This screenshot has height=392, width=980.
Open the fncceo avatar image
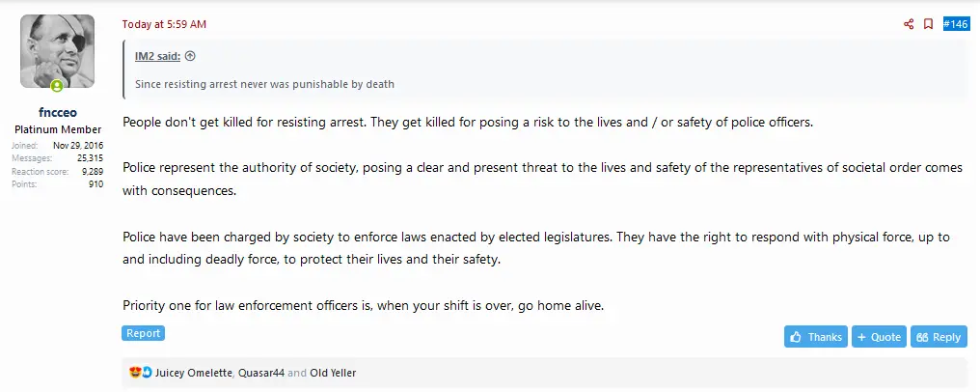[57, 51]
